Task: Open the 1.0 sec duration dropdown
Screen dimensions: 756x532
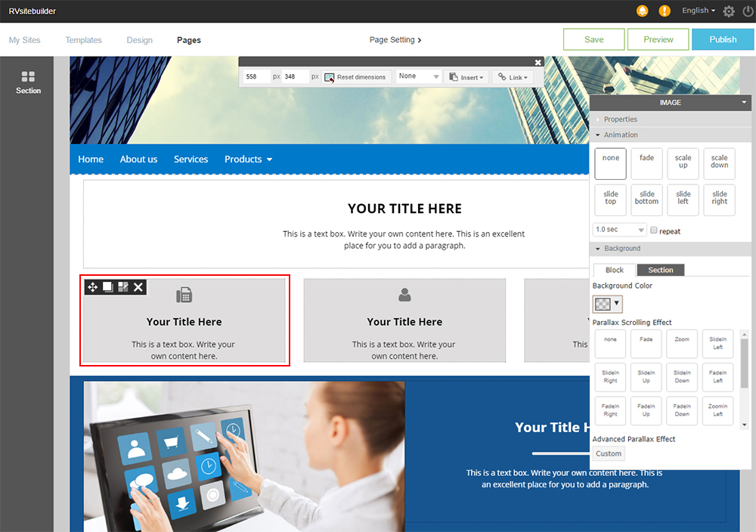Action: [x=620, y=230]
